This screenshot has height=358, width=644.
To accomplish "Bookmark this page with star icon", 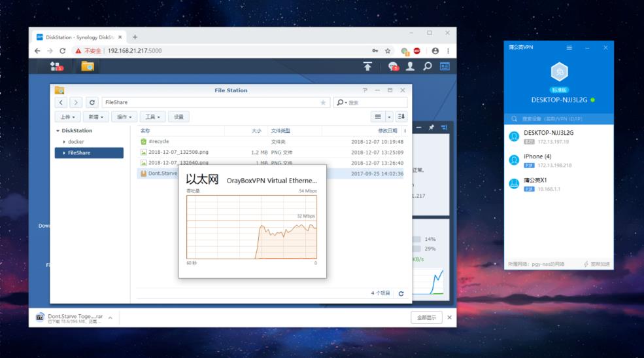I will tap(387, 50).
